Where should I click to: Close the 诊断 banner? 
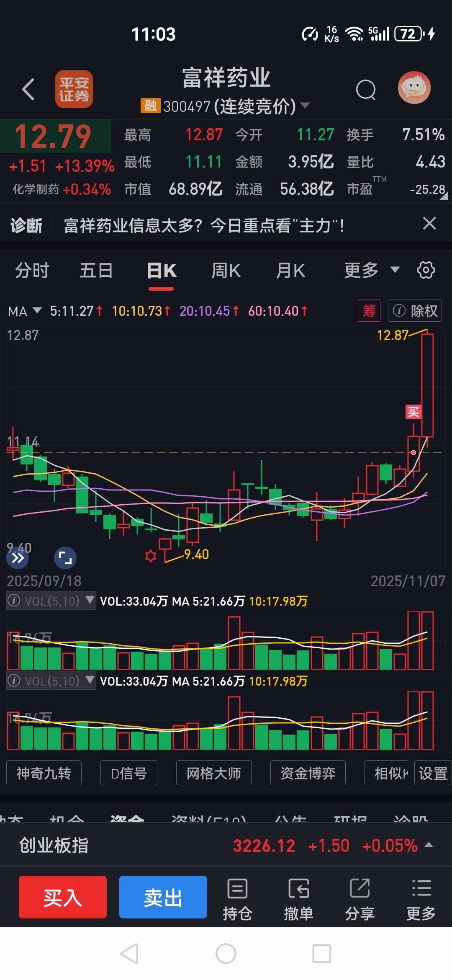[x=429, y=224]
